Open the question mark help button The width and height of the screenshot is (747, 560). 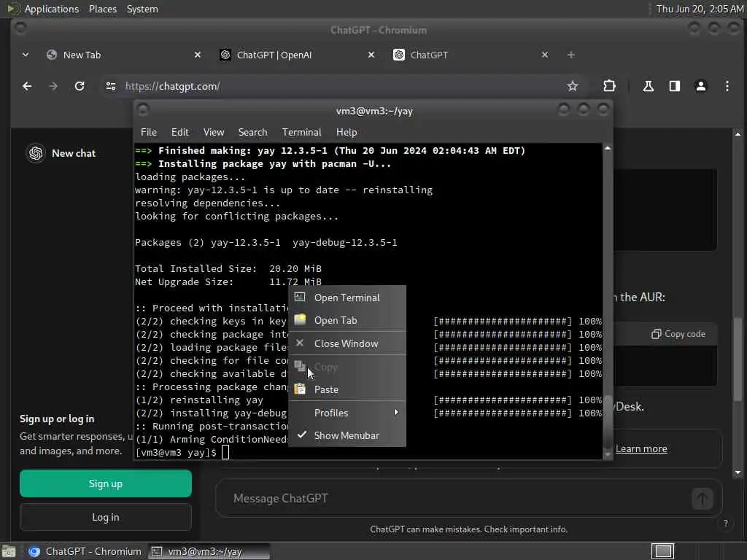pos(726,523)
